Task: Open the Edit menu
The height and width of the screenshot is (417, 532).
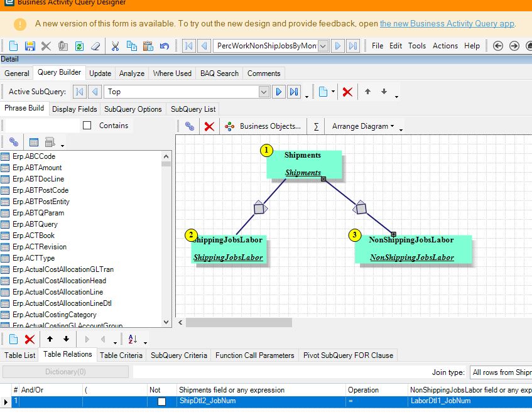Action: tap(396, 46)
